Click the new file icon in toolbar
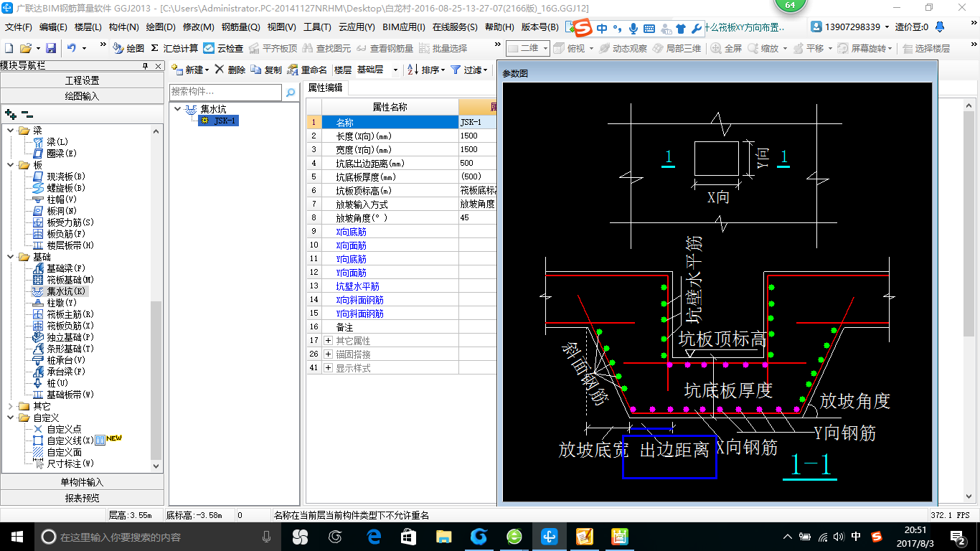The image size is (980, 551). (9, 48)
